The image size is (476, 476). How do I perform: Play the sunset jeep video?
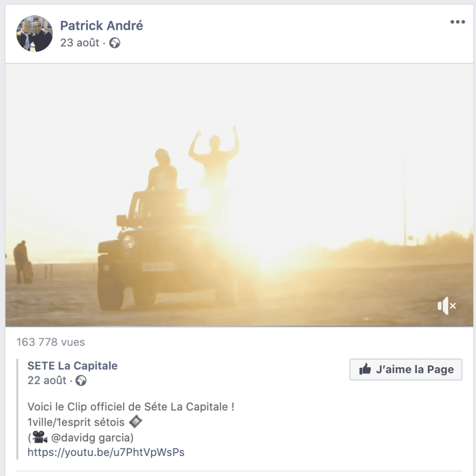click(239, 195)
